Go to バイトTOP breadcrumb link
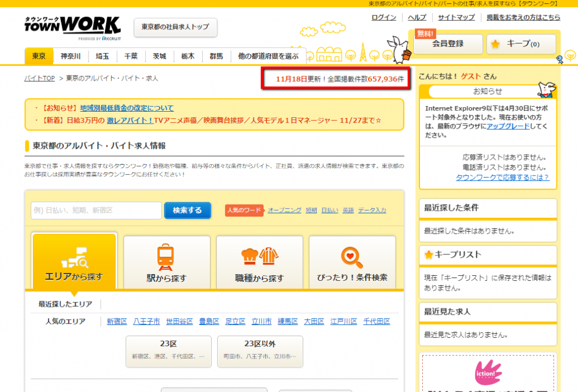The image size is (578, 392). click(x=40, y=78)
